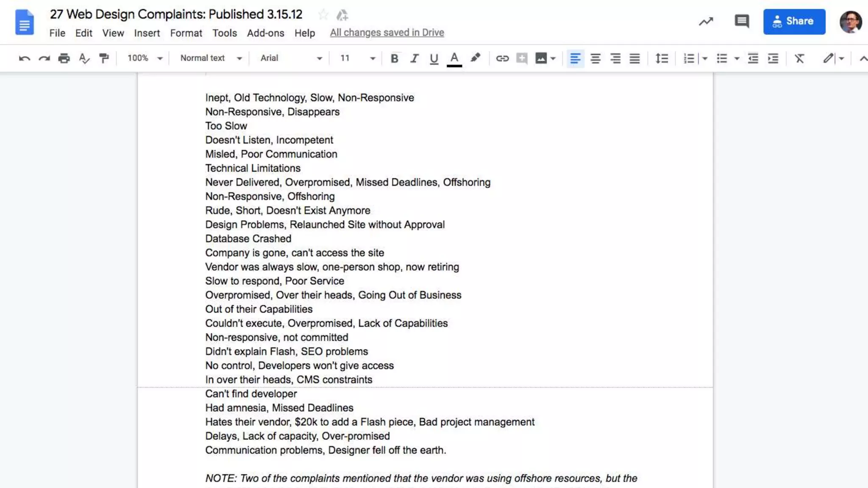
Task: Select the paint format tool
Action: (103, 58)
